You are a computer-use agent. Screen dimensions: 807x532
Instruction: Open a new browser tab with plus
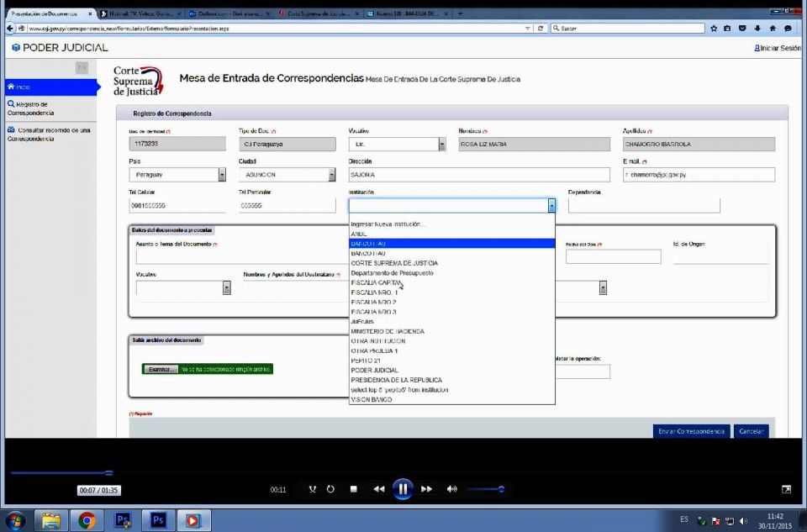(460, 14)
